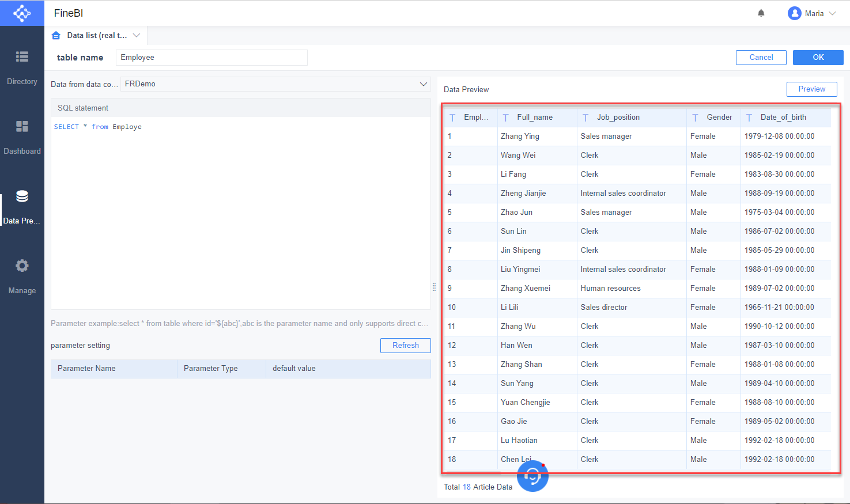This screenshot has height=504, width=850.
Task: Click the type icon of Gender column
Action: pos(696,118)
